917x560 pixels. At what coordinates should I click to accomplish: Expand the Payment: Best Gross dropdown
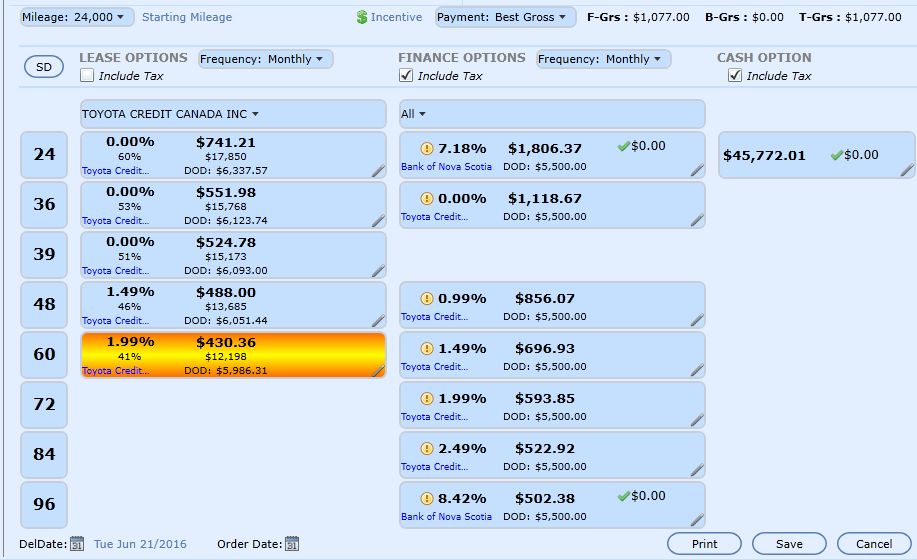click(x=505, y=17)
